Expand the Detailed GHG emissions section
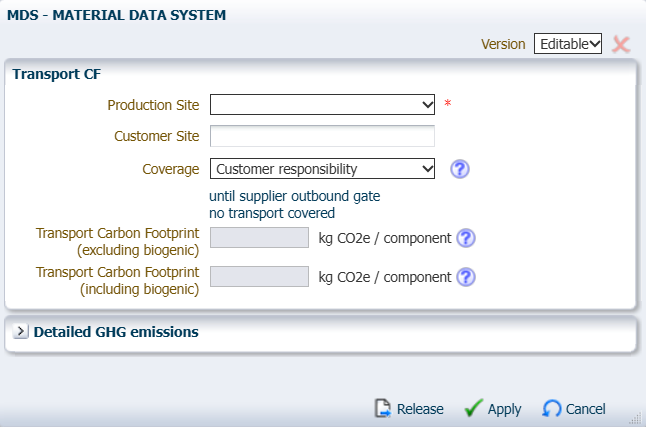This screenshot has width=646, height=427. click(21, 332)
